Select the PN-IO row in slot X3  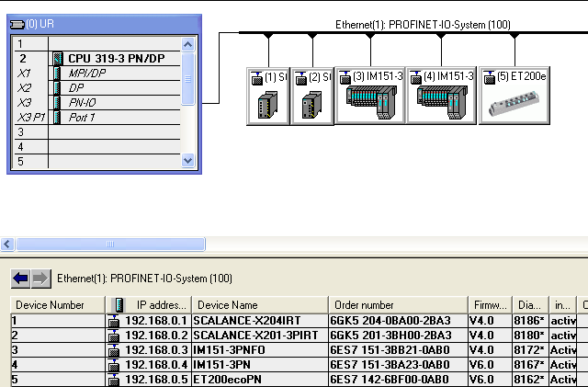pyautogui.click(x=97, y=102)
